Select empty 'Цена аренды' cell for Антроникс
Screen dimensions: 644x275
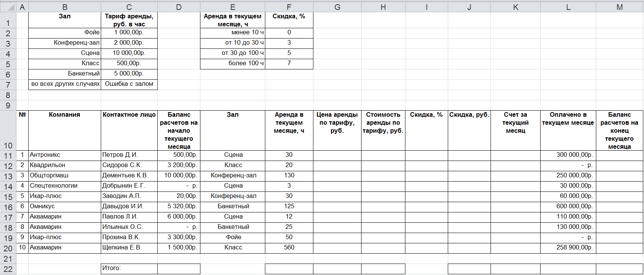[x=337, y=155]
